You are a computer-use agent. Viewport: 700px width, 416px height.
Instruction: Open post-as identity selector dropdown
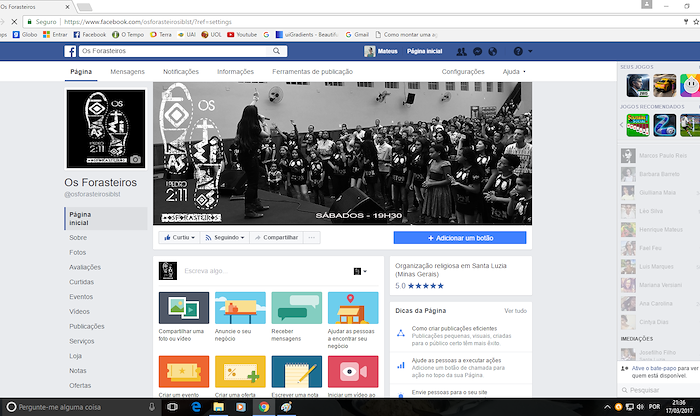[360, 271]
